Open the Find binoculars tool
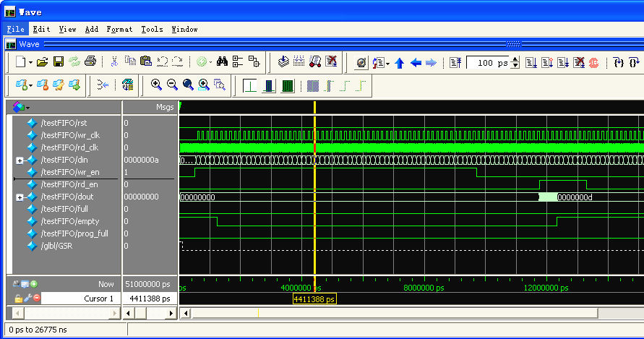The image size is (644, 339). 222,62
